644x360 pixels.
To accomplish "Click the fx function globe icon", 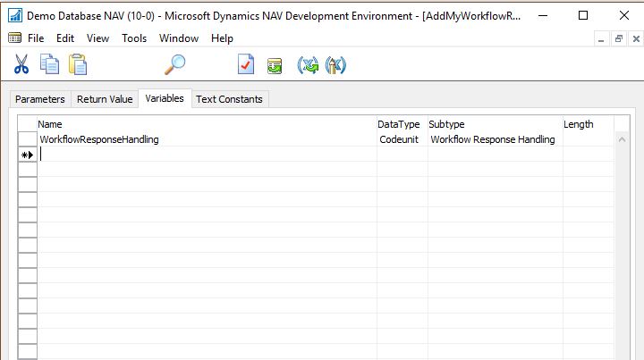I will point(335,65).
